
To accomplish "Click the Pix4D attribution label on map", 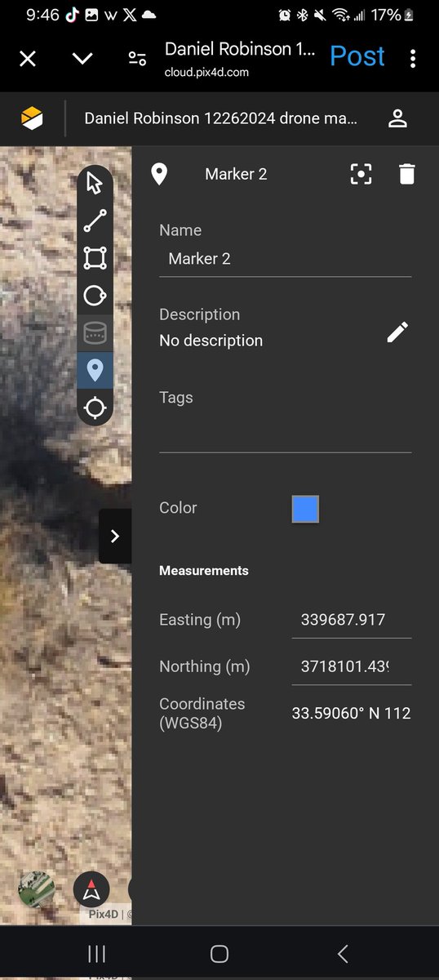I will coord(104,915).
